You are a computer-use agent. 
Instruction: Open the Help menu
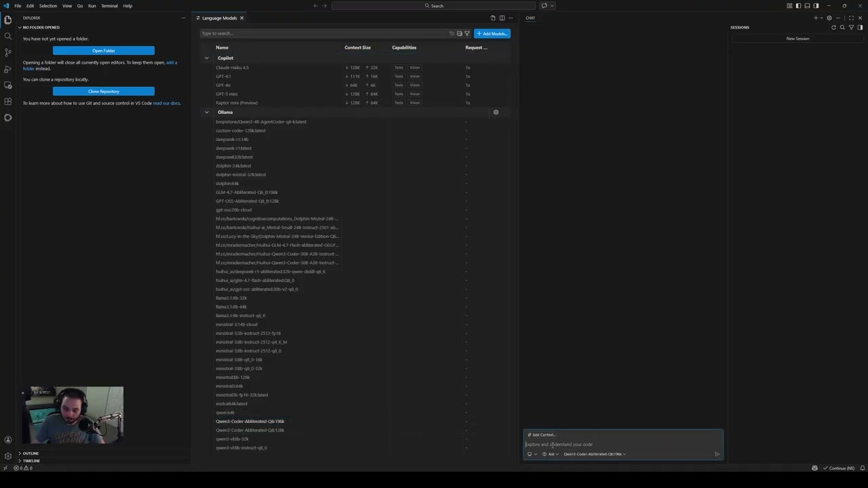pos(127,5)
